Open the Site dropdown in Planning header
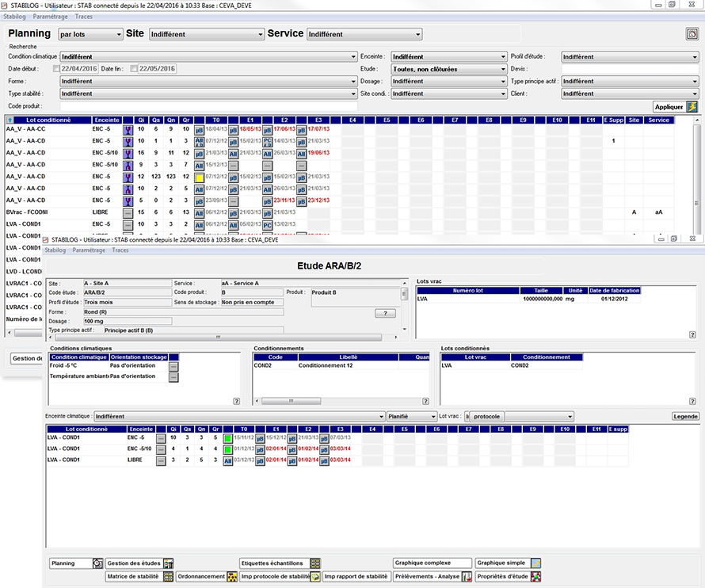This screenshot has height=588, width=705. (207, 34)
